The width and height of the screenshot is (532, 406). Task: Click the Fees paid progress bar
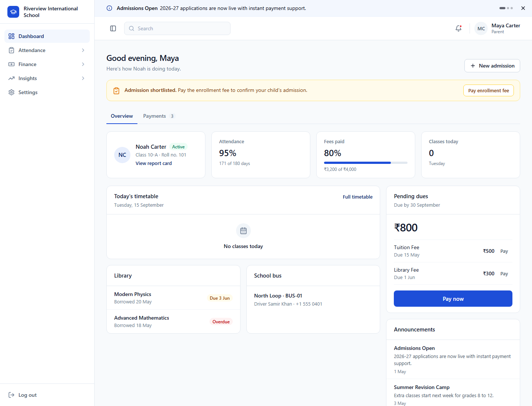coord(366,162)
